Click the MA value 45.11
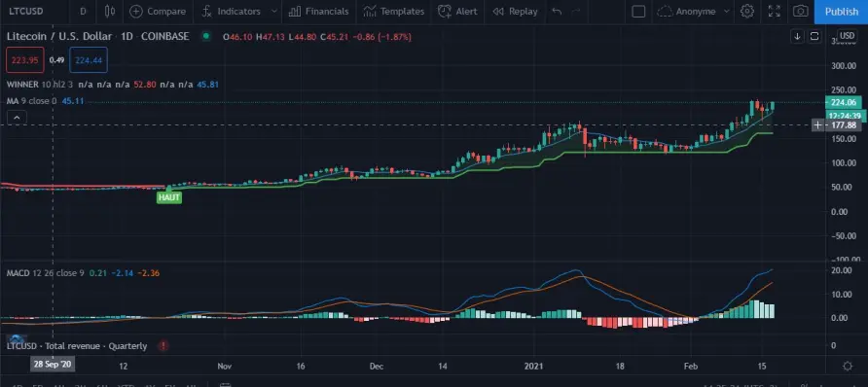The height and width of the screenshot is (387, 868). (73, 101)
